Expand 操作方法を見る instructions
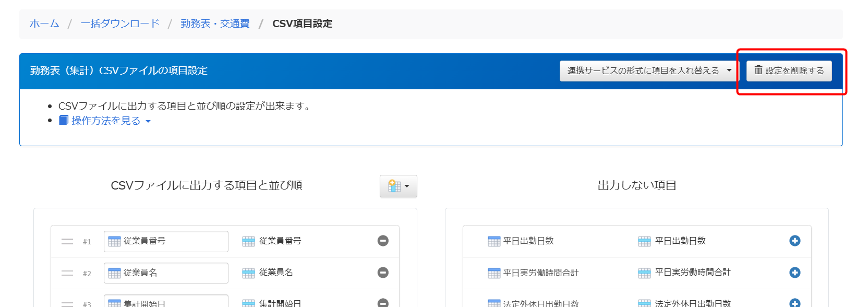This screenshot has width=868, height=307. [x=105, y=121]
